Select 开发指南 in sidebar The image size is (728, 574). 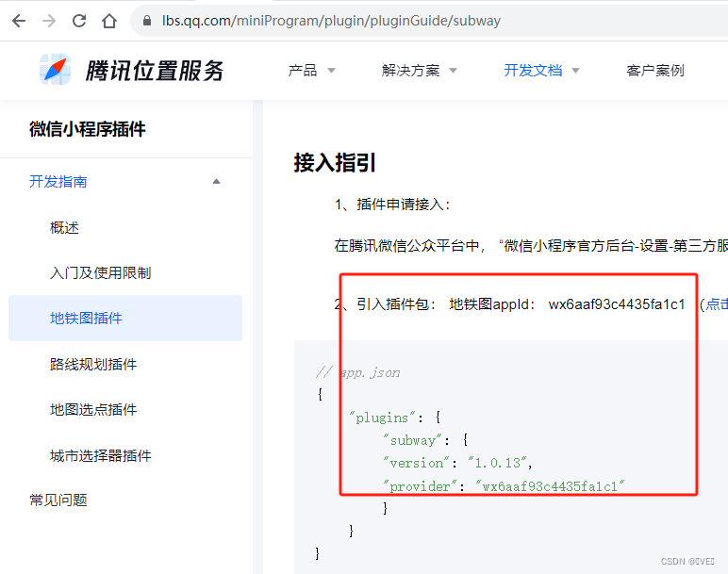[58, 181]
